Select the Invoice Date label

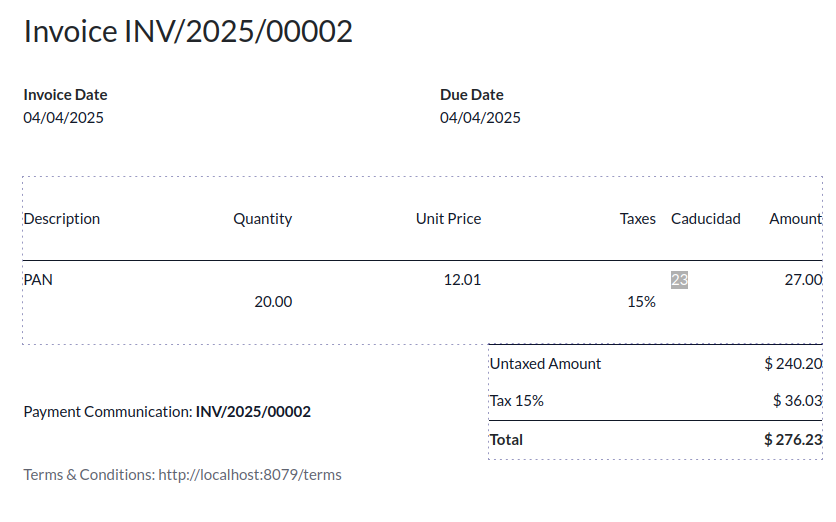pos(65,94)
